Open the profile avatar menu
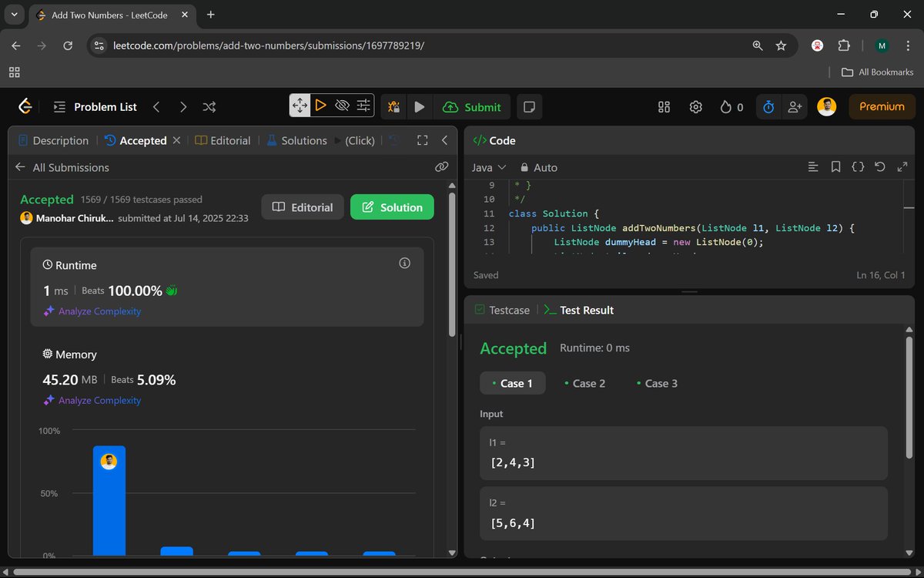The height and width of the screenshot is (578, 924). click(x=826, y=107)
